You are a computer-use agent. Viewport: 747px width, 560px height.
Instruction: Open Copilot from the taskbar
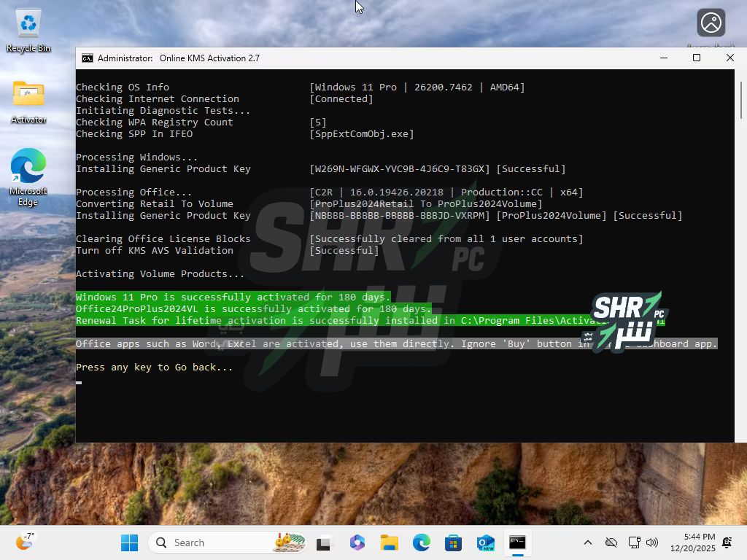point(357,542)
